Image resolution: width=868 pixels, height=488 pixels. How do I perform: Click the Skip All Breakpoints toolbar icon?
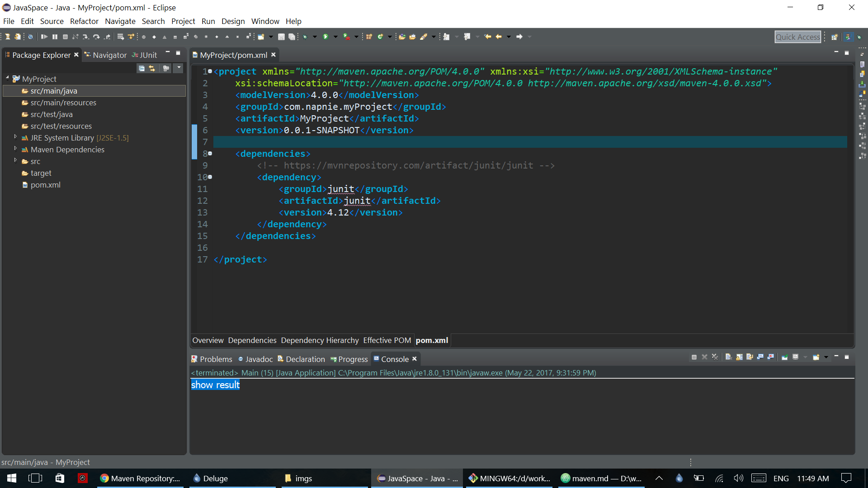click(30, 37)
